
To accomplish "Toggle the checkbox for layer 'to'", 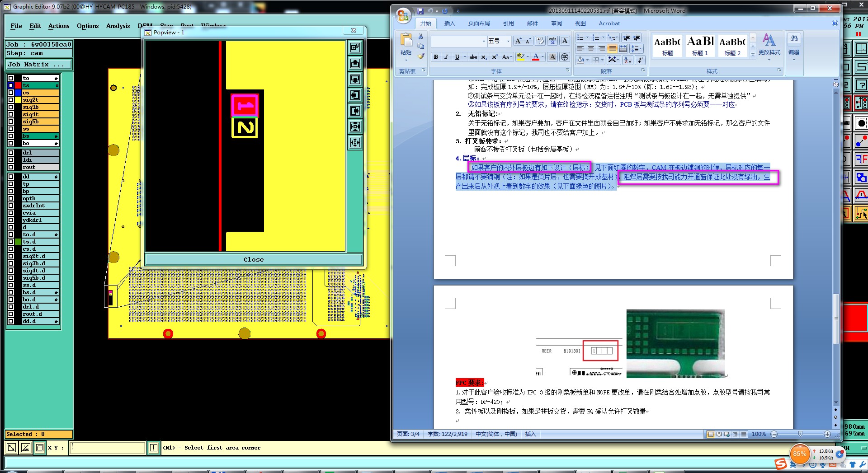I will pyautogui.click(x=11, y=78).
